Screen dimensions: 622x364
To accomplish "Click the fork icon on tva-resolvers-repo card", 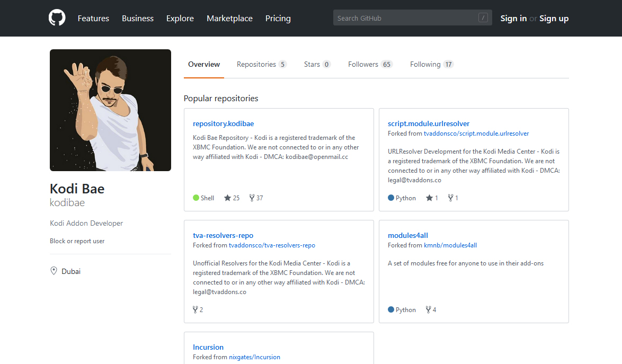I will click(x=195, y=309).
